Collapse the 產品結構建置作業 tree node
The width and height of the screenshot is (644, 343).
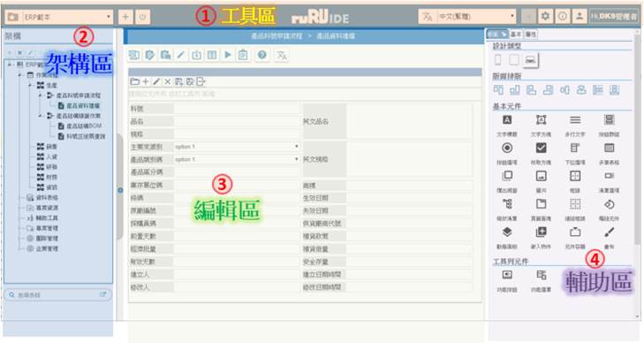coord(41,116)
